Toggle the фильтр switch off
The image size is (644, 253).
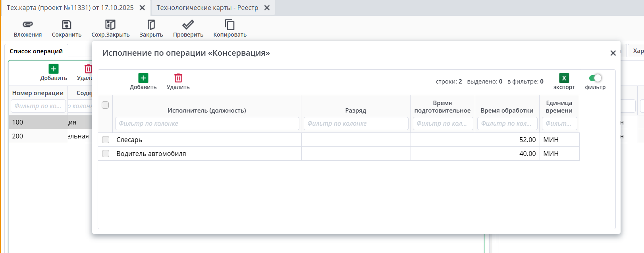tap(595, 78)
